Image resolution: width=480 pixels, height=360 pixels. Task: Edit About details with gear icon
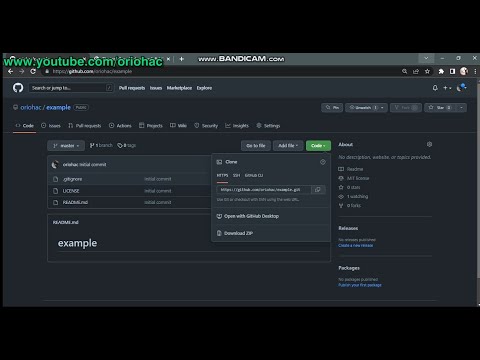pos(429,144)
